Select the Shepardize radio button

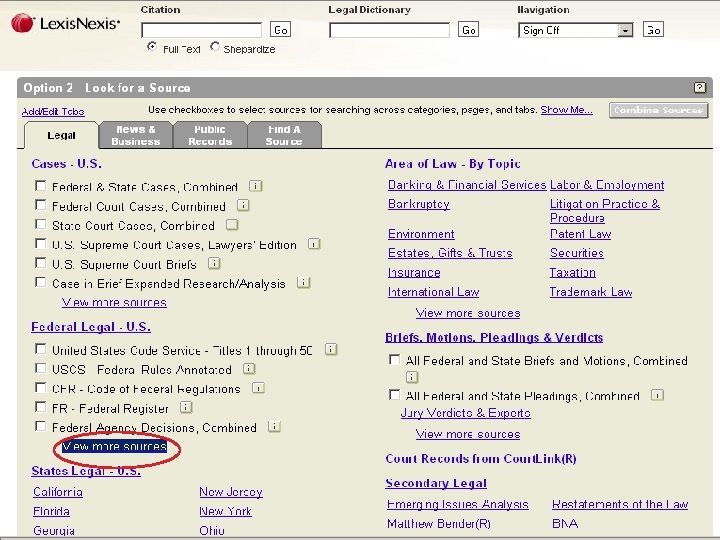pos(214,46)
